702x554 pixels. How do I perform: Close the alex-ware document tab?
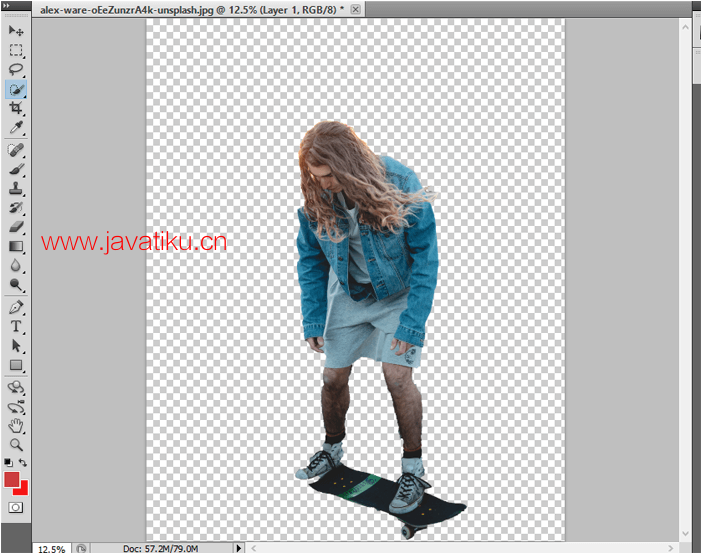[355, 9]
